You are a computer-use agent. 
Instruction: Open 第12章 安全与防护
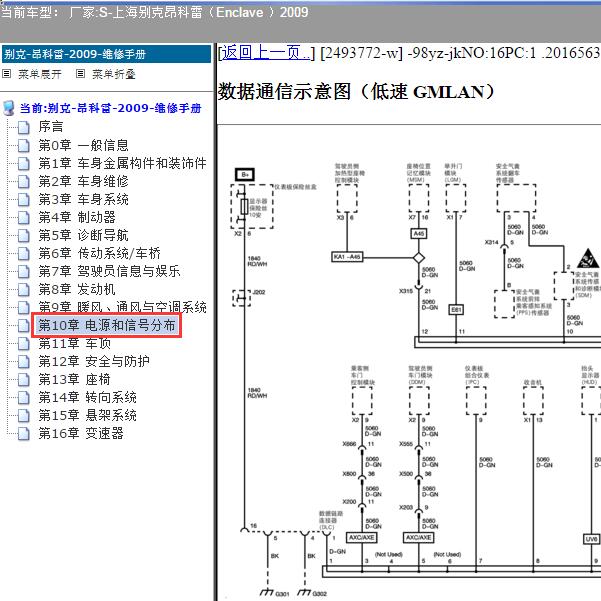click(94, 361)
